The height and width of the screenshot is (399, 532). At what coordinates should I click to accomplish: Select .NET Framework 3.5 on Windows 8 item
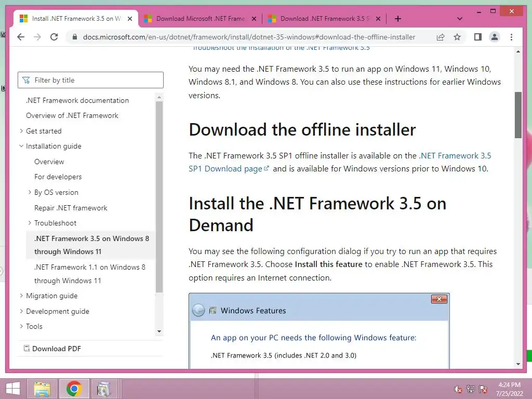coord(91,245)
